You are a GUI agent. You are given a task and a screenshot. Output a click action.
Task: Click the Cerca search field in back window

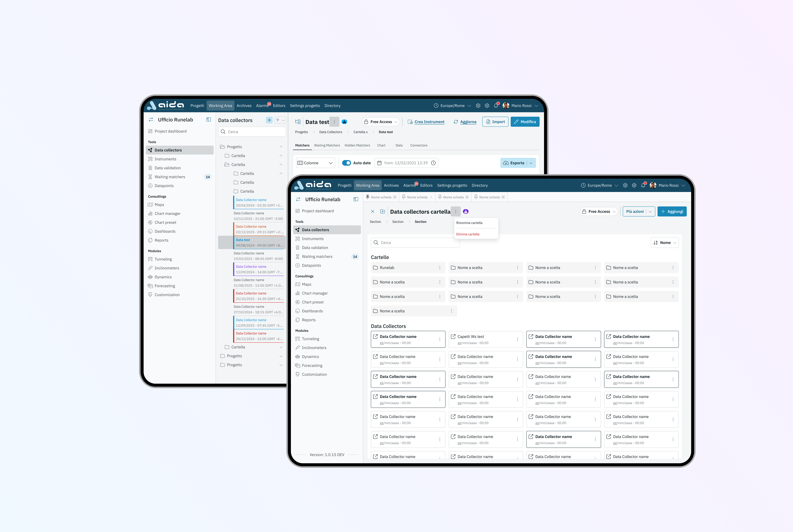click(x=252, y=132)
